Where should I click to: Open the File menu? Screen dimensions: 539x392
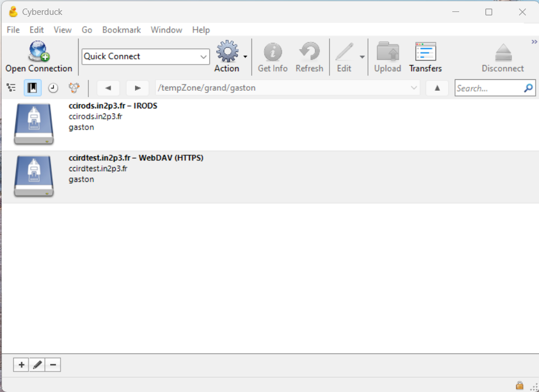[x=13, y=30]
